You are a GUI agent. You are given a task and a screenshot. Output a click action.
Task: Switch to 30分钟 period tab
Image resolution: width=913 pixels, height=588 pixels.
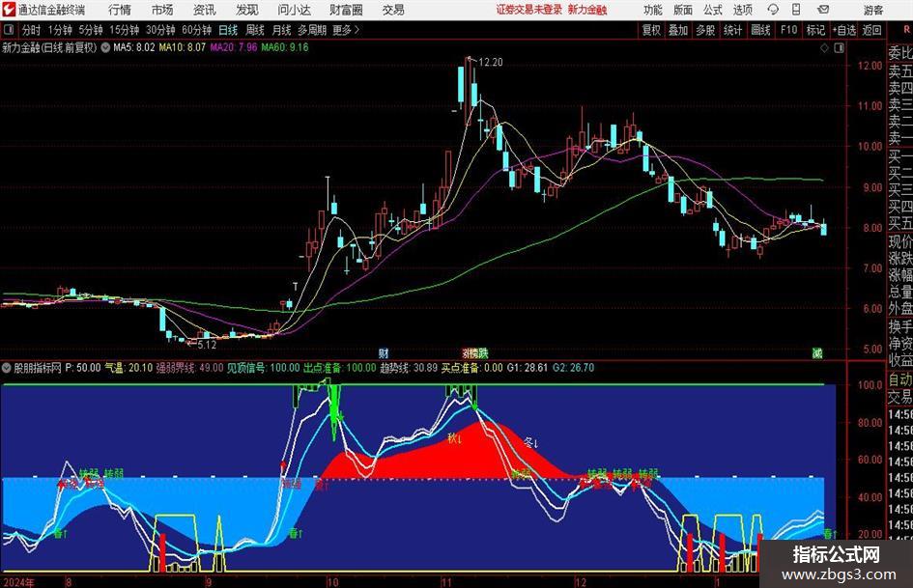pos(160,30)
